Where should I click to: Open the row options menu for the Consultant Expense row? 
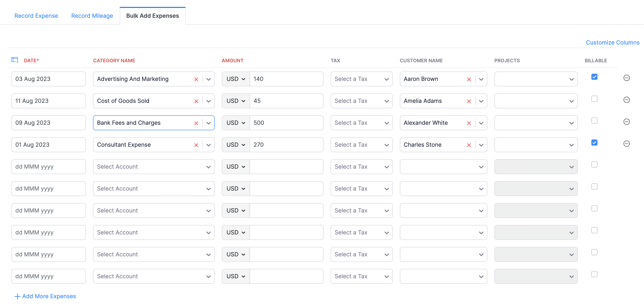pos(626,143)
